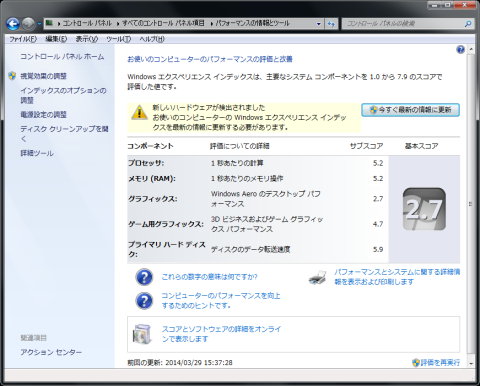Click プライマリ ハード ディスク: row label

[x=167, y=249]
